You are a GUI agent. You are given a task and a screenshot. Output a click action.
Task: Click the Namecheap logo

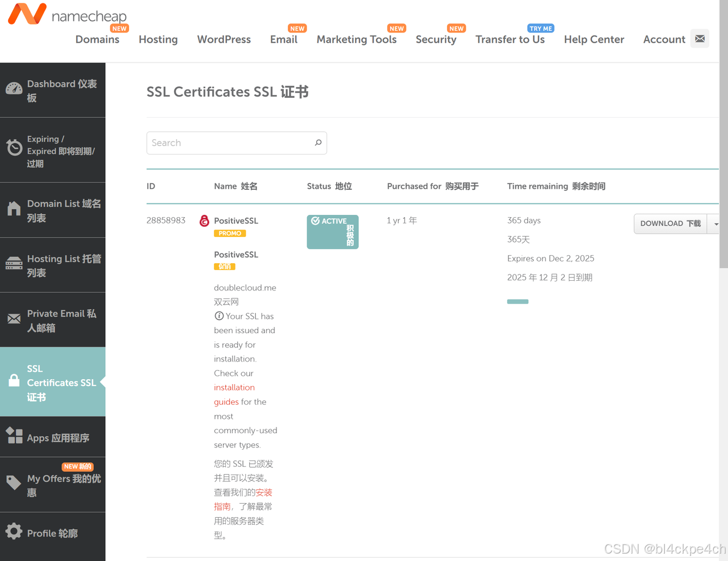coord(67,15)
